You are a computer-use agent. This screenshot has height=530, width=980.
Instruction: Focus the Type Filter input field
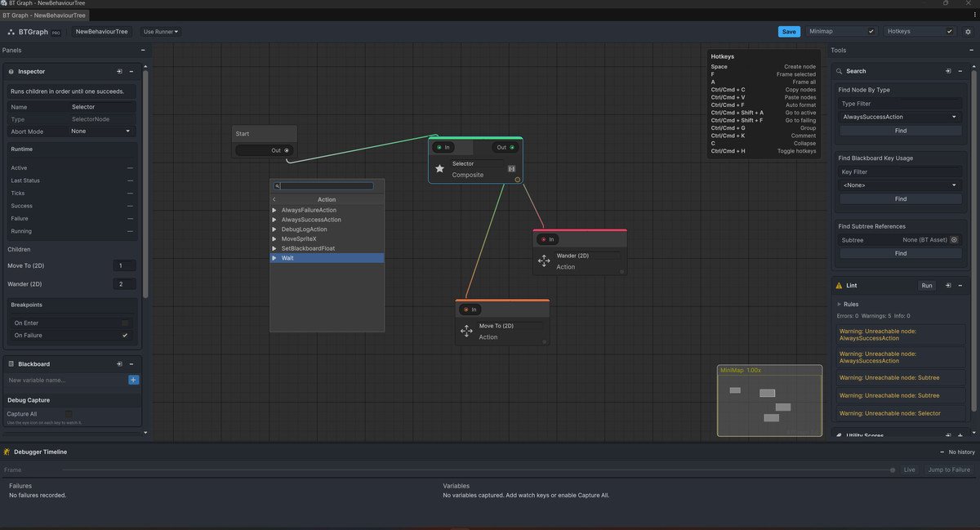coord(900,104)
